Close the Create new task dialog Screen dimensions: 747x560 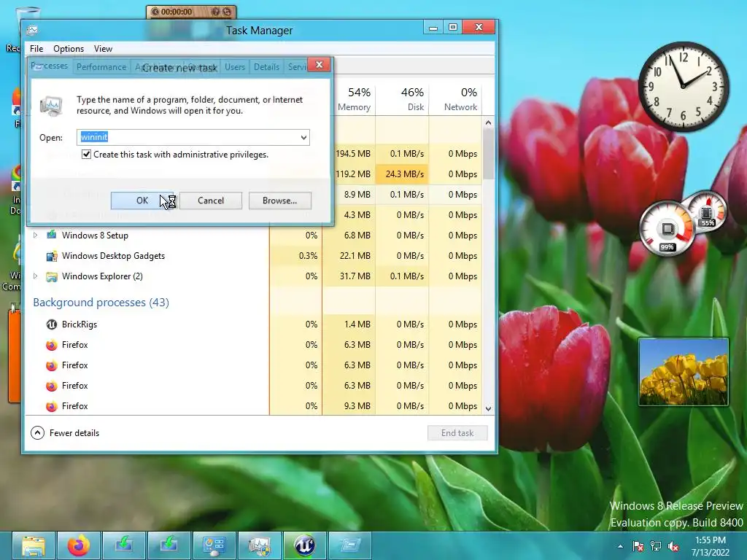pos(320,65)
